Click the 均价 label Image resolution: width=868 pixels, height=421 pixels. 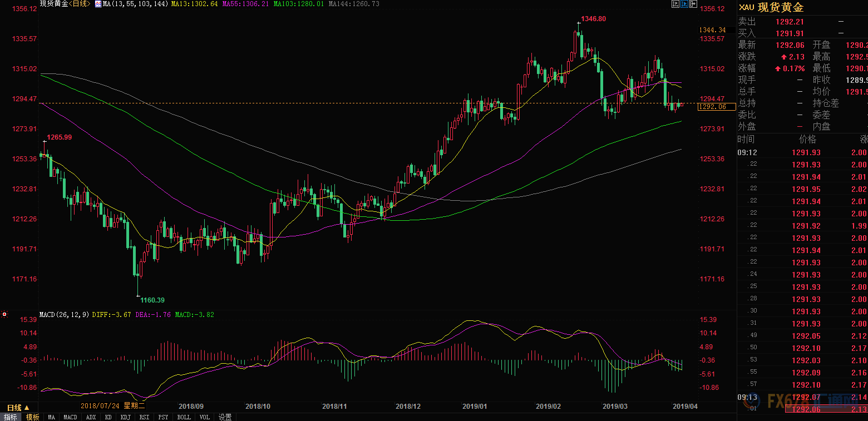[821, 92]
